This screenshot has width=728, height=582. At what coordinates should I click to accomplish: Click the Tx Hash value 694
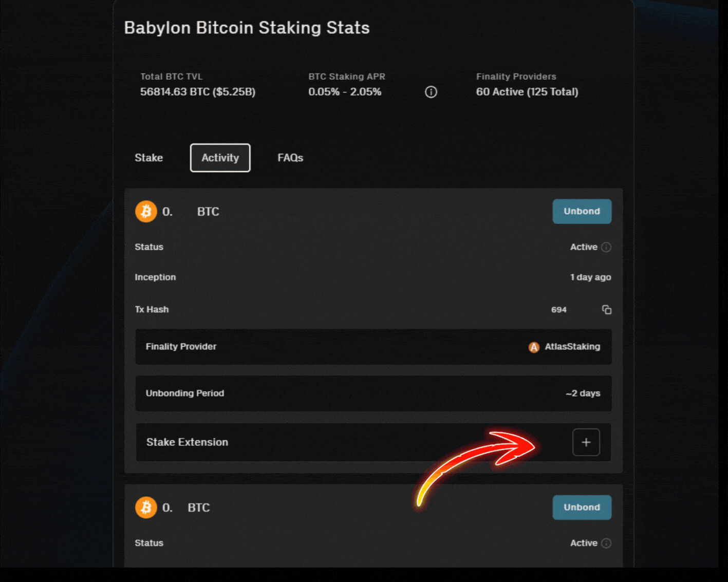click(x=559, y=310)
